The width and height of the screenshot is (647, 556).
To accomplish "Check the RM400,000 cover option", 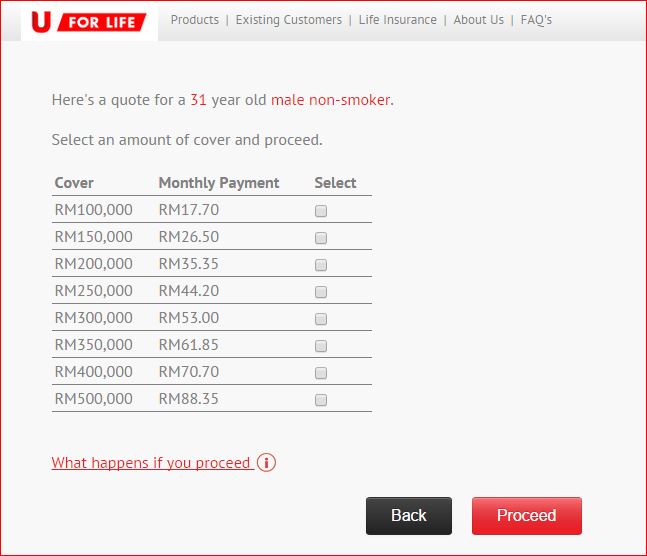I will (x=321, y=373).
